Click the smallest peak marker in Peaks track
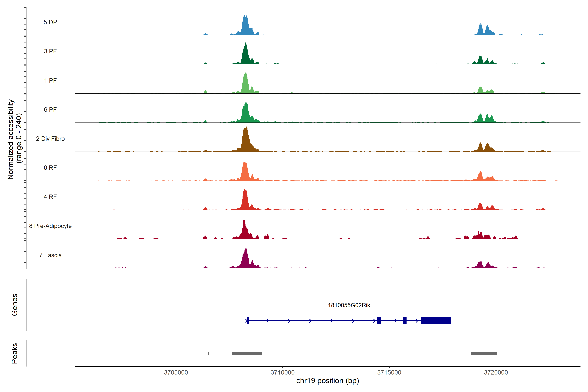Screen dimensions: 588x392 [x=208, y=353]
